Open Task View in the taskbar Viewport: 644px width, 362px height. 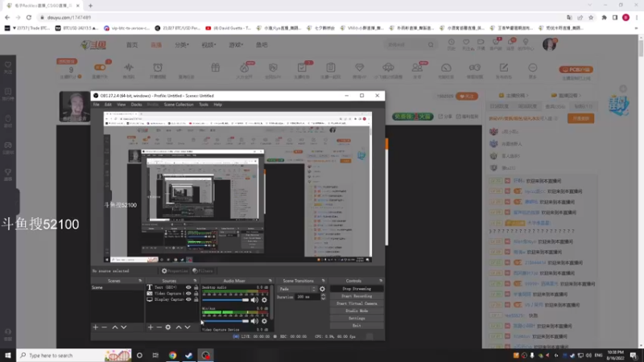tap(155, 356)
